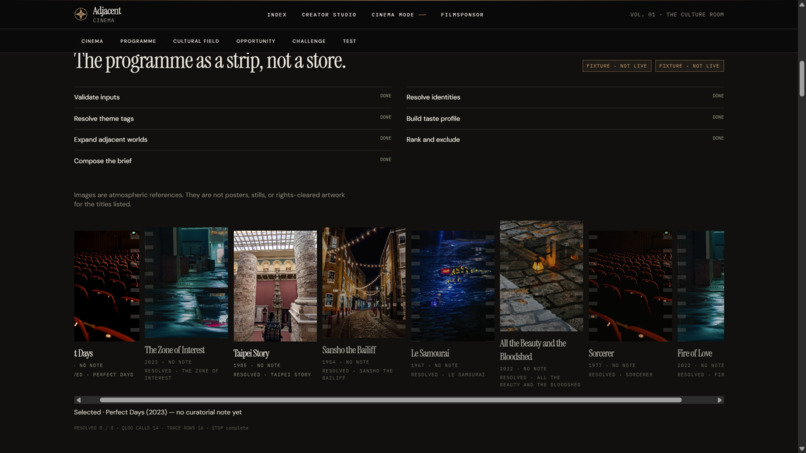Viewport: 806px width, 453px height.
Task: Click the Taipei Story title
Action: (x=251, y=354)
